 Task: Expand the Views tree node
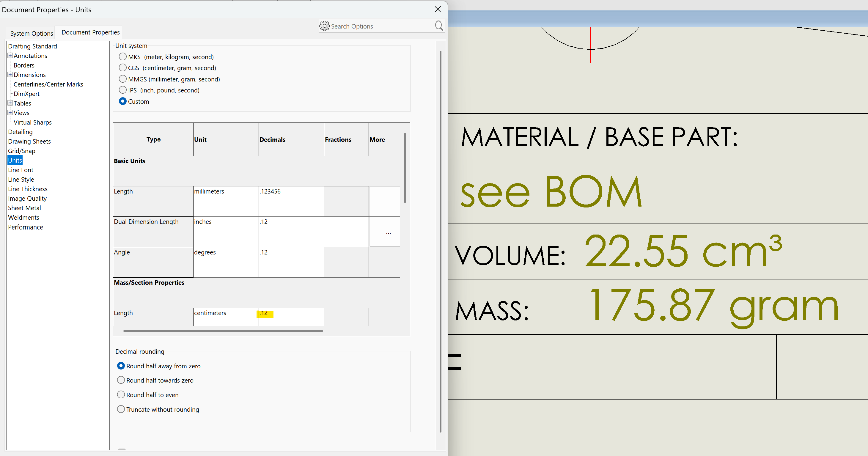[x=10, y=113]
